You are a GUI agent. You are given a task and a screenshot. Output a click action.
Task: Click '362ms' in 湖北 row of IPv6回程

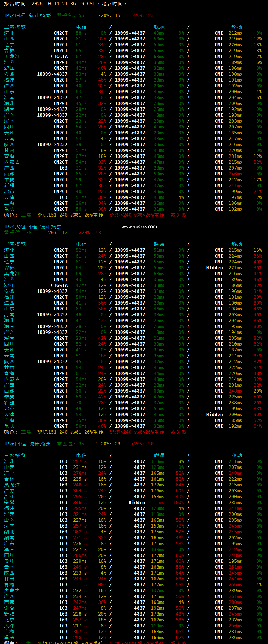[80, 532]
